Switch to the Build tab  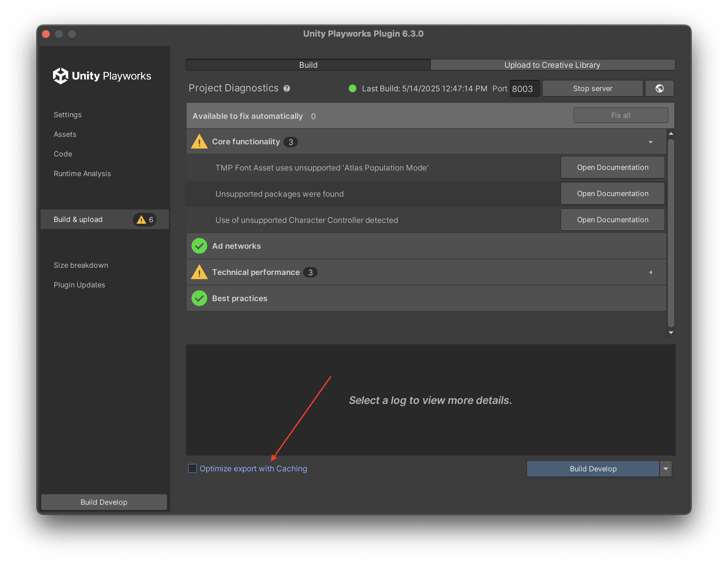(x=308, y=65)
